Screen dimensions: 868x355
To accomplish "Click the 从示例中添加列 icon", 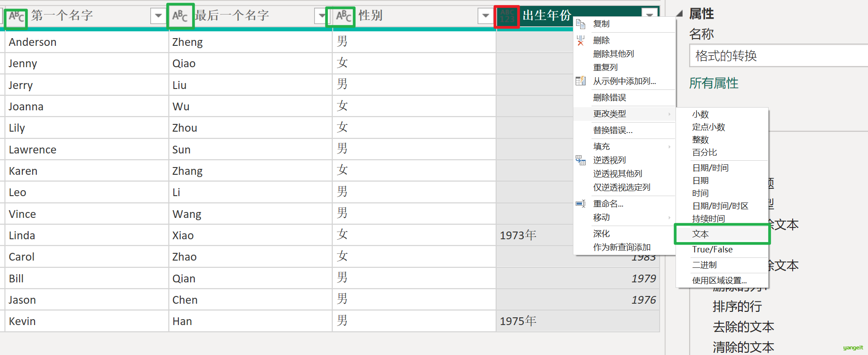I will click(x=581, y=81).
